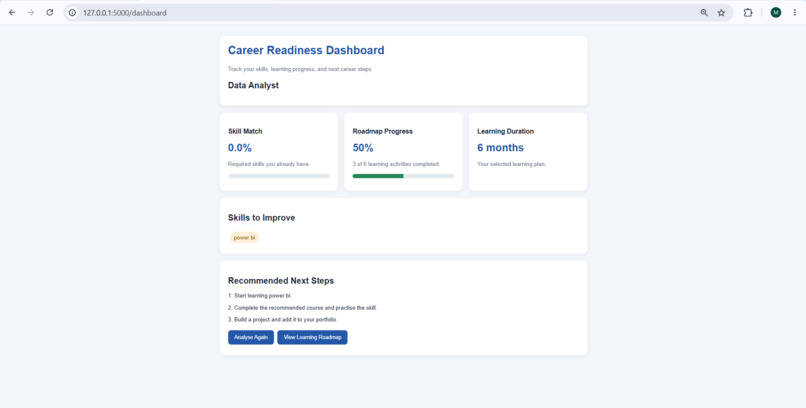Click the browser forward arrow
Screen dimensions: 806x408
pyautogui.click(x=31, y=13)
